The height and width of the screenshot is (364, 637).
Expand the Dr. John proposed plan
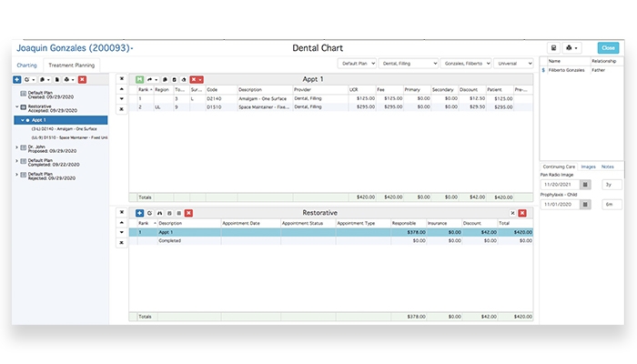click(17, 146)
